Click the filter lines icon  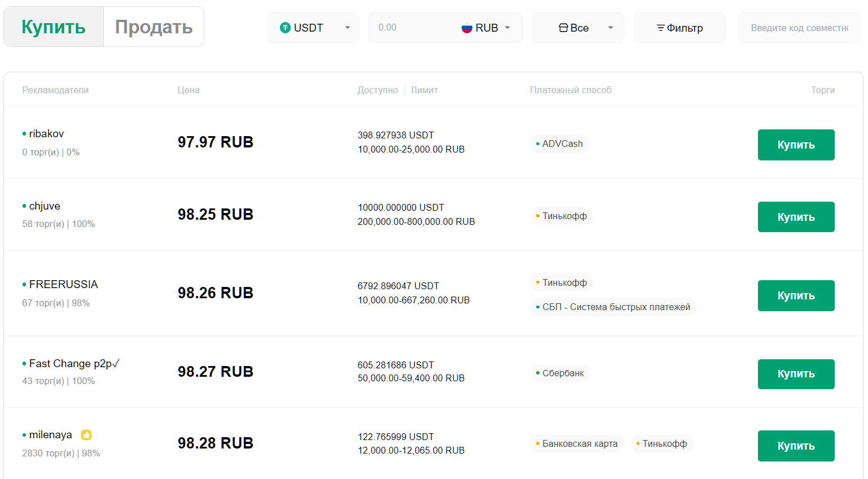[660, 28]
